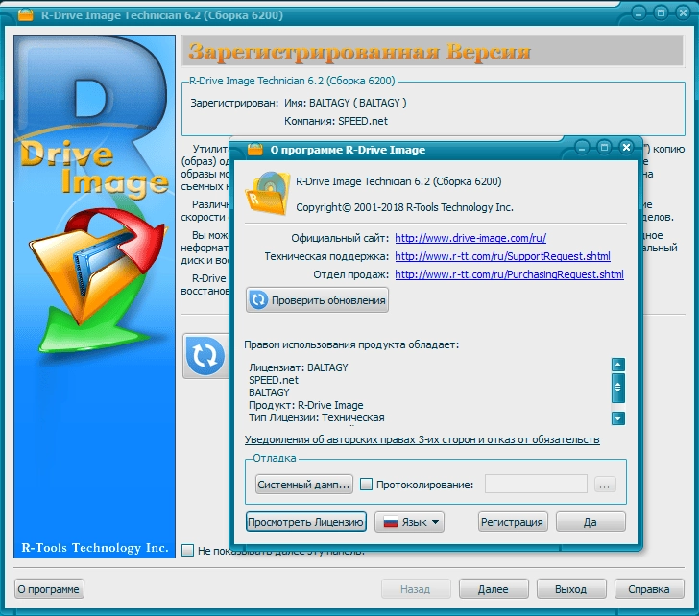
Task: Click the Регистрация button
Action: [512, 522]
